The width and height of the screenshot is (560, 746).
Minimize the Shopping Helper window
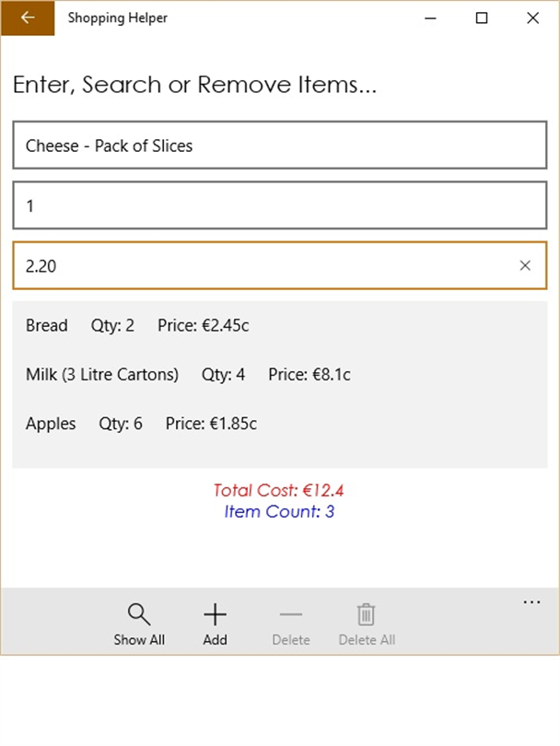[x=429, y=17]
